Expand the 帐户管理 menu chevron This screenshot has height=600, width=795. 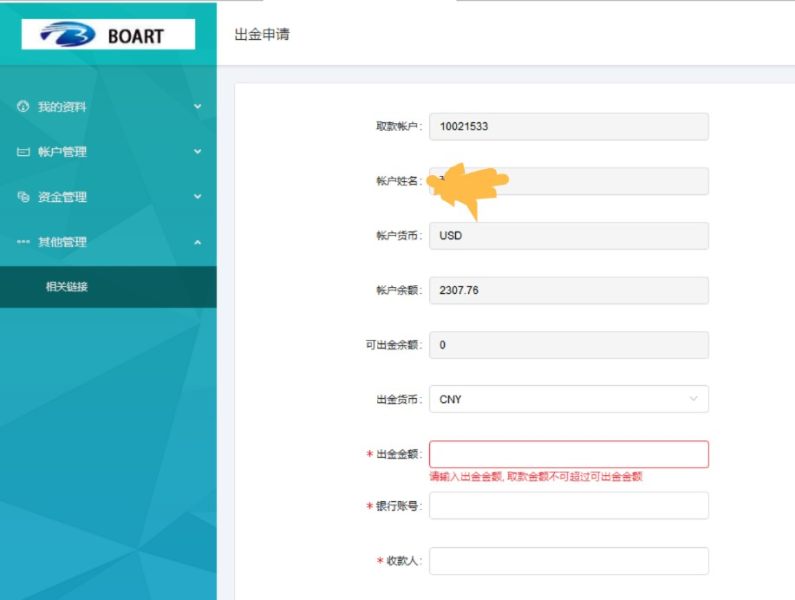tap(197, 152)
